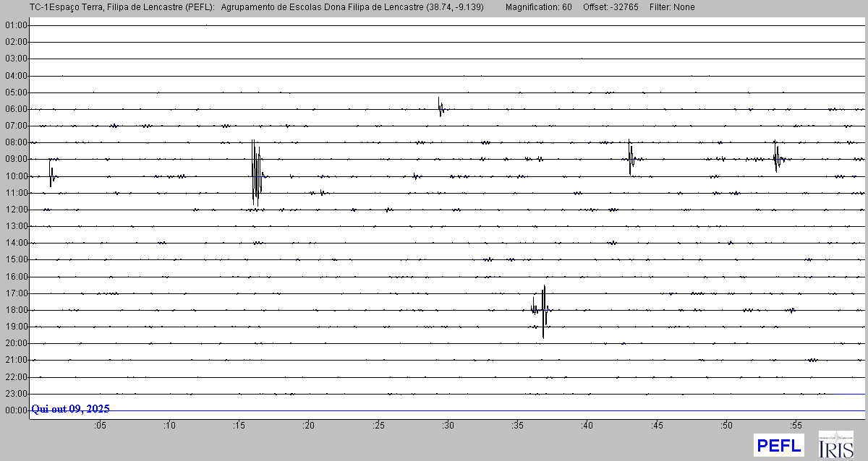Click the IRIS logo

pos(835,444)
